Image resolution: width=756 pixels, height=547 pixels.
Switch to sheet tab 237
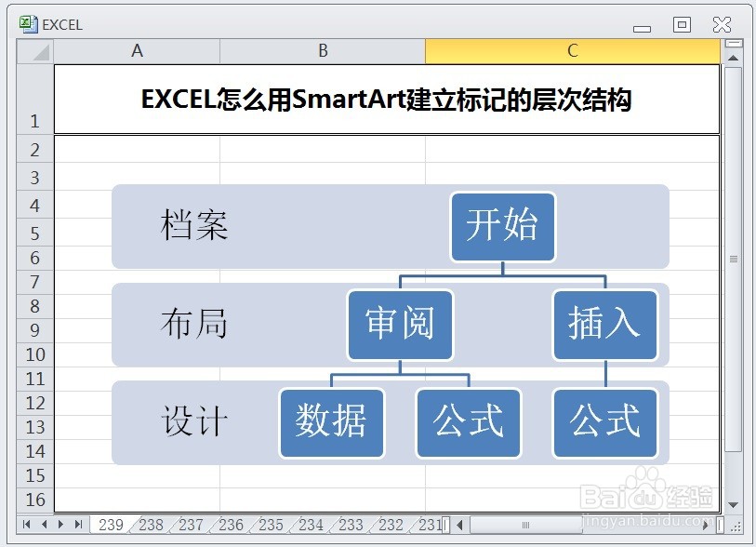pos(191,525)
